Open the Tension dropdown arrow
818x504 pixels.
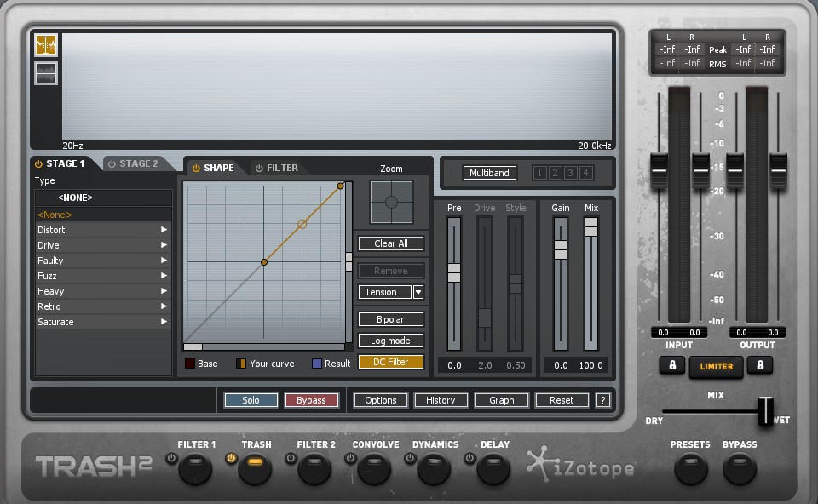pyautogui.click(x=418, y=292)
